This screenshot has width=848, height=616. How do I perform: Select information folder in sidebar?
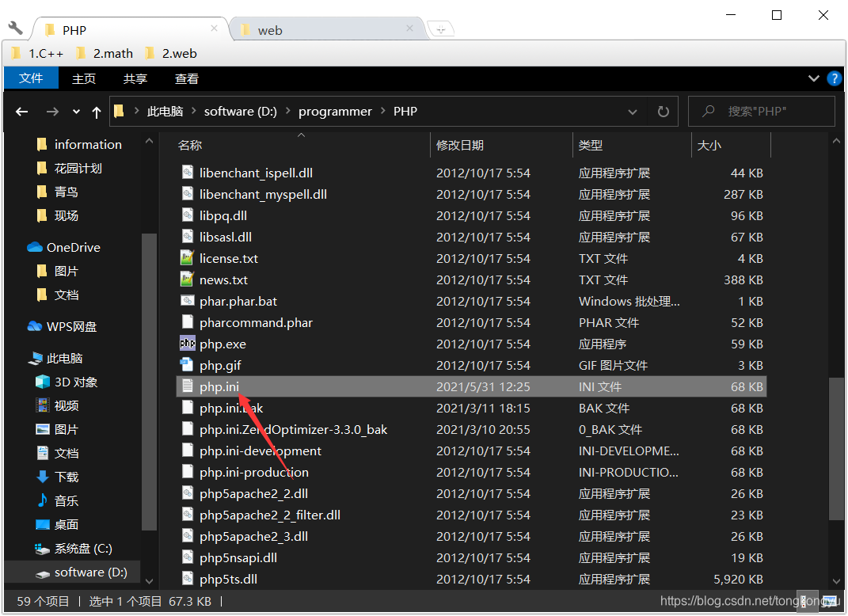[x=79, y=144]
